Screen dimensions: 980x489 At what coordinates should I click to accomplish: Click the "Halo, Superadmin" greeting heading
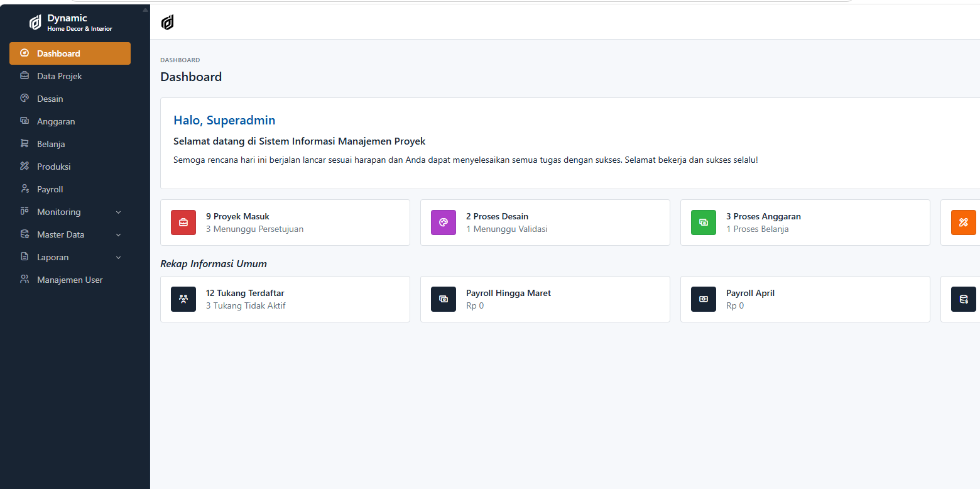pos(224,120)
